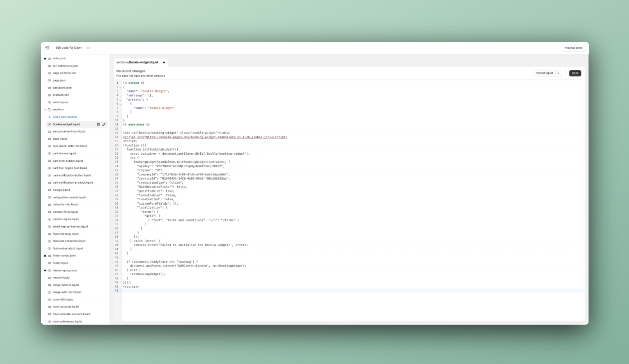Open header-group.json file

65,270
